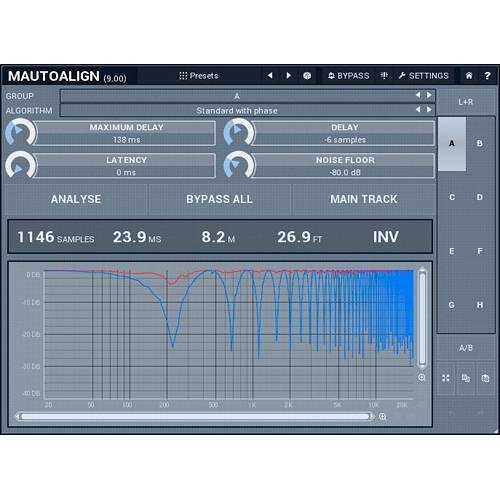Select the previous group with the left arrow
Viewport: 500px width, 500px height.
click(418, 95)
